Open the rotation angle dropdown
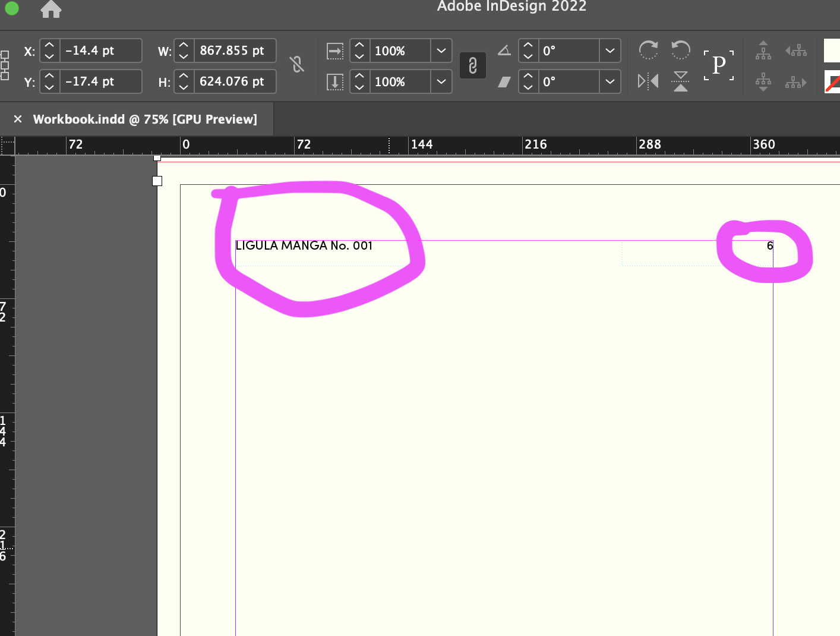The image size is (840, 636). [x=610, y=51]
